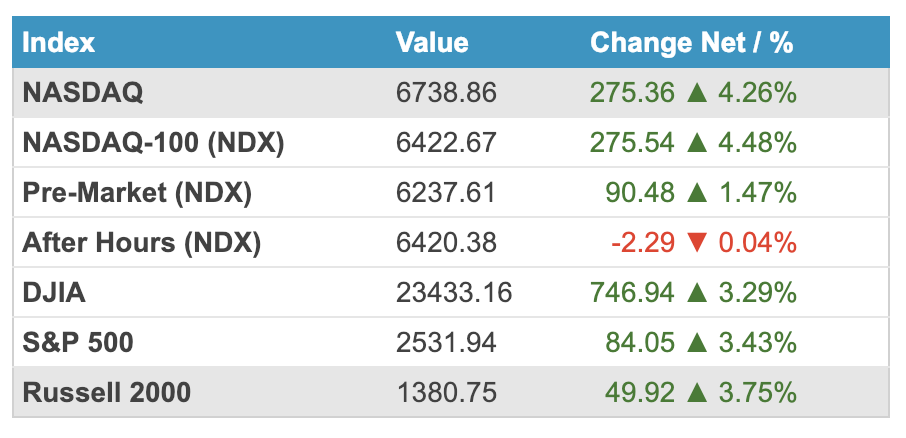
Task: Click the Index column header
Action: click(58, 43)
